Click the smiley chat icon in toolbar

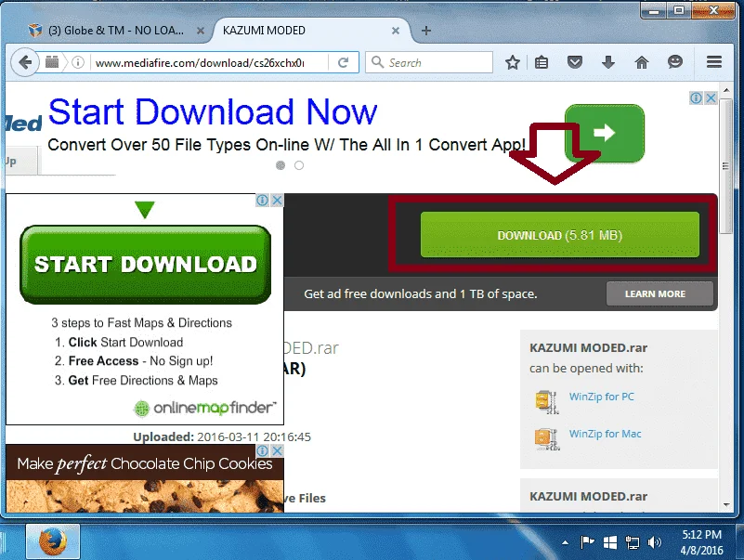point(674,62)
